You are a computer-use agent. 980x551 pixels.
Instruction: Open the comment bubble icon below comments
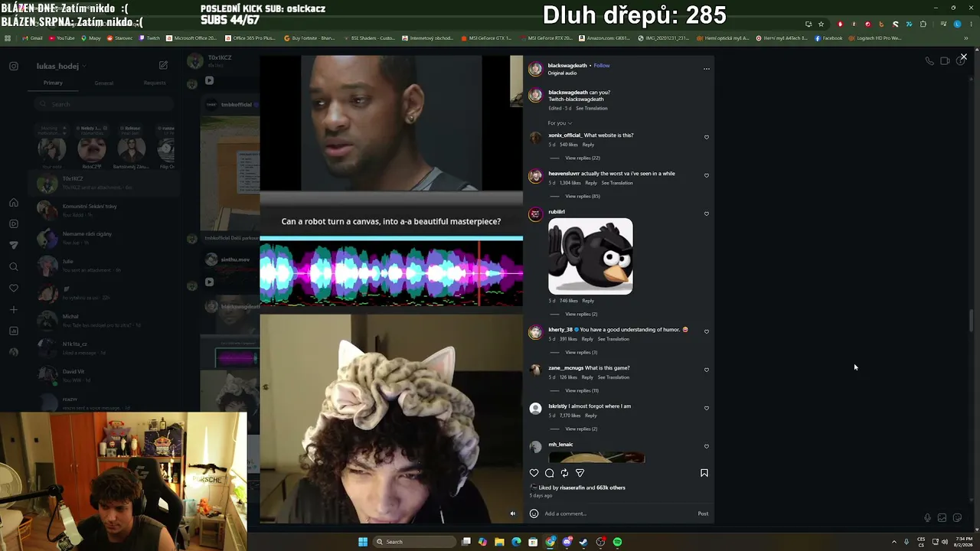click(549, 473)
